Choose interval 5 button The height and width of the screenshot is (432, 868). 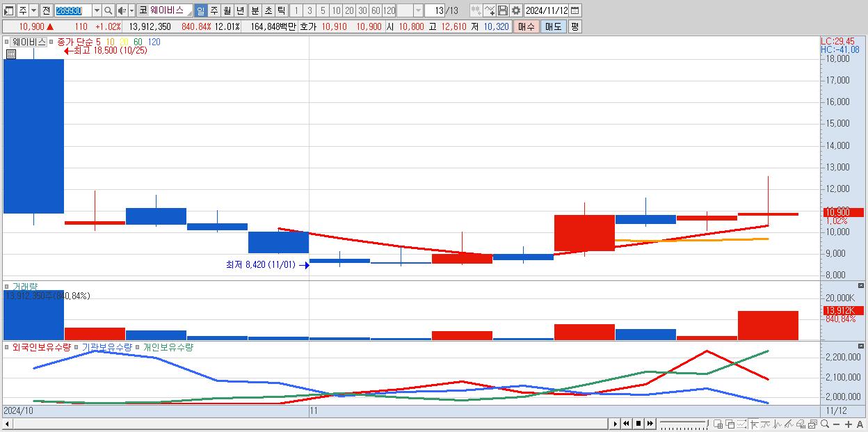tap(323, 10)
